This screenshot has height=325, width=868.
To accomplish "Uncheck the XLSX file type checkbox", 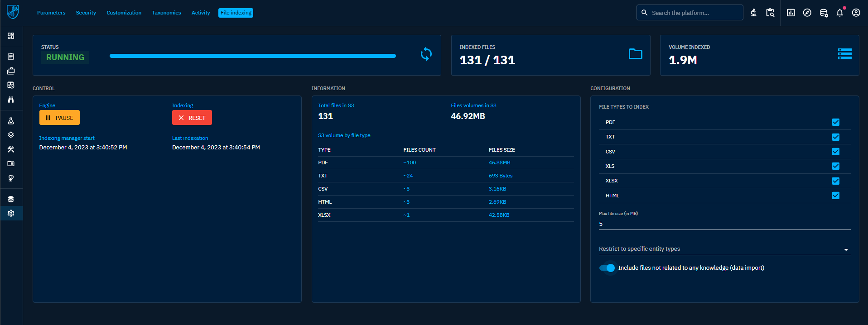I will (835, 181).
